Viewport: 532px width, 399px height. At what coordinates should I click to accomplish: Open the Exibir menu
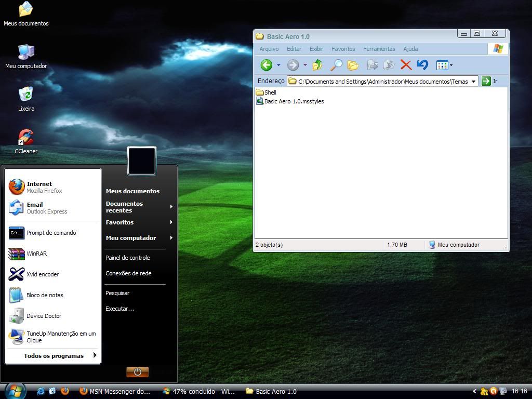(316, 49)
